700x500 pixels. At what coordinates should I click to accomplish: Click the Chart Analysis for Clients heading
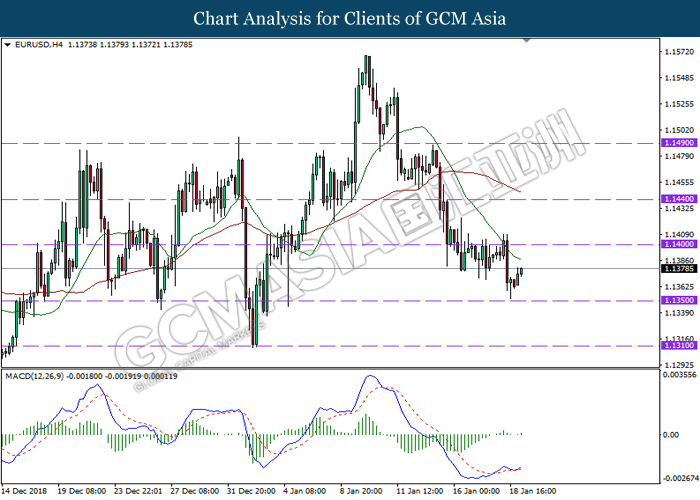[x=350, y=19]
